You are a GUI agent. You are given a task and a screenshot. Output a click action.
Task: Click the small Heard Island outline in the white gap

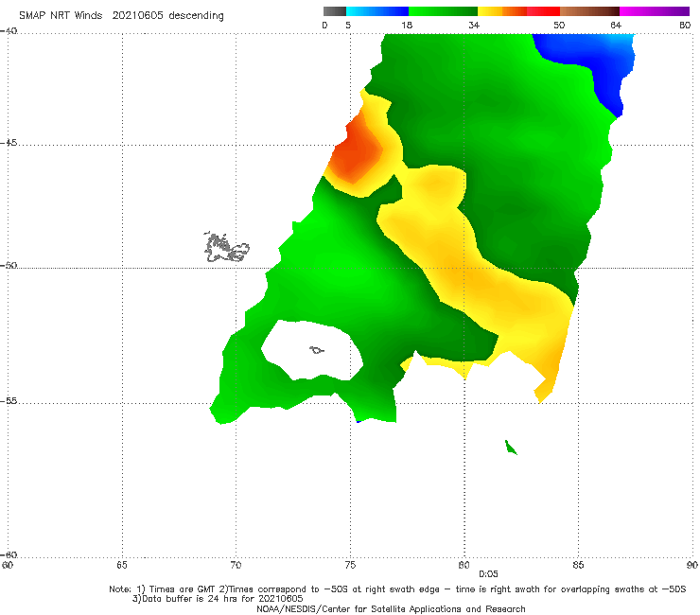tap(317, 350)
